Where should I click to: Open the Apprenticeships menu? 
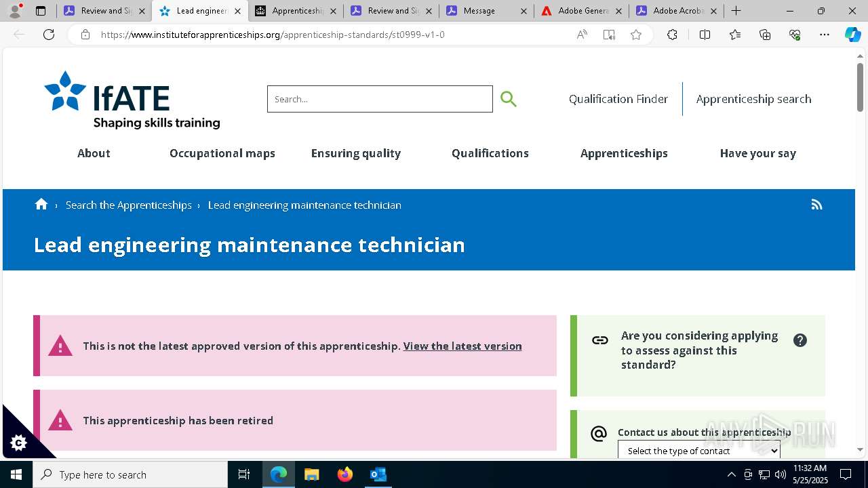624,153
